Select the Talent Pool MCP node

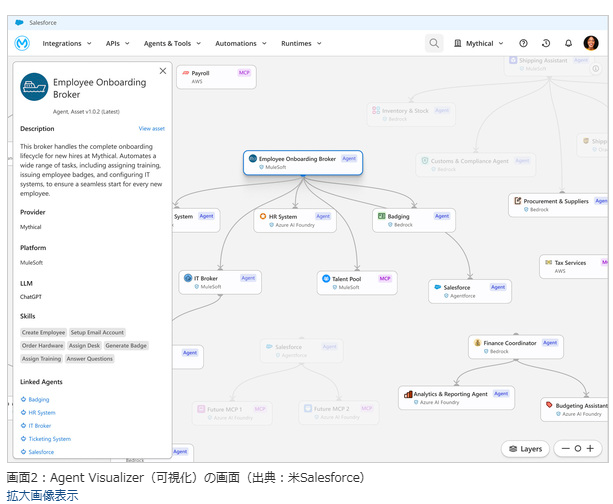pos(357,283)
